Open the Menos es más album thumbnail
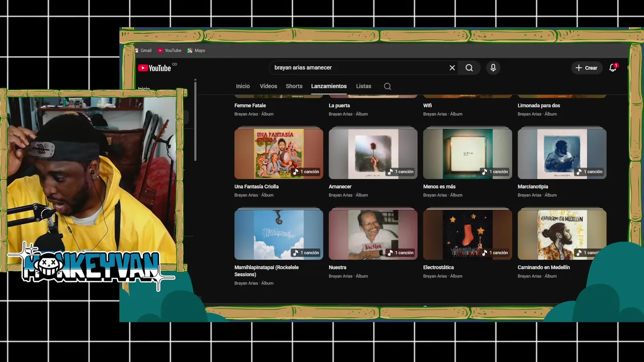Viewport: 644px width, 362px height. (x=467, y=153)
